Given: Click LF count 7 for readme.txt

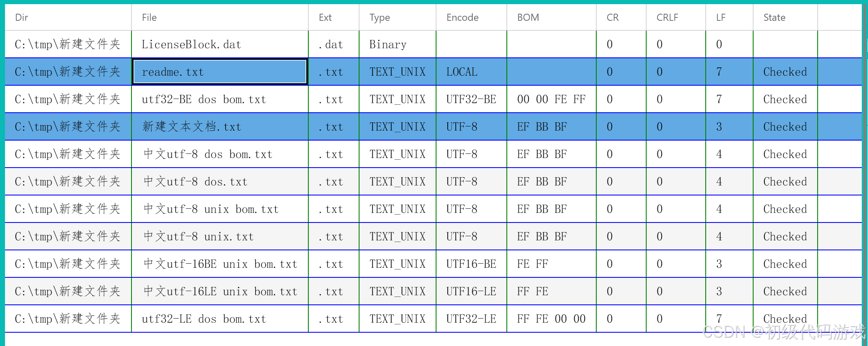Looking at the screenshot, I should coord(719,72).
